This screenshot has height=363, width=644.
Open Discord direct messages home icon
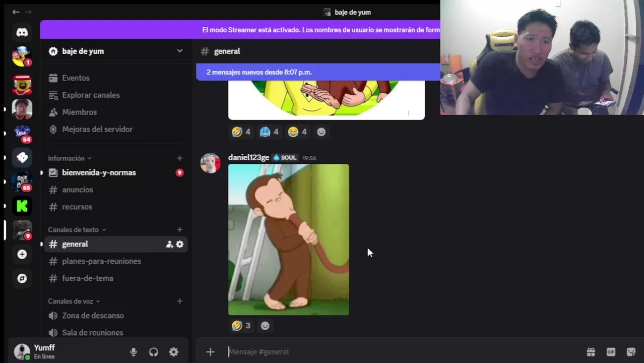(x=22, y=32)
